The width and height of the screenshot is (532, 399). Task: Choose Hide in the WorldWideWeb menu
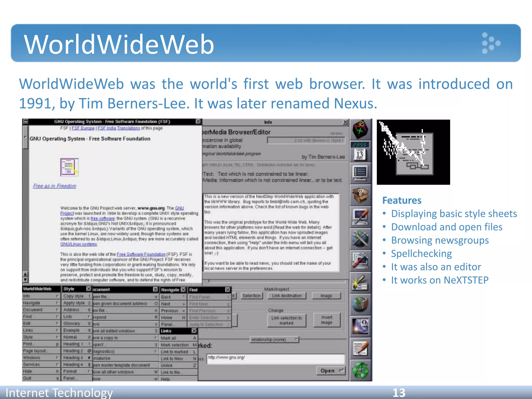(x=41, y=371)
